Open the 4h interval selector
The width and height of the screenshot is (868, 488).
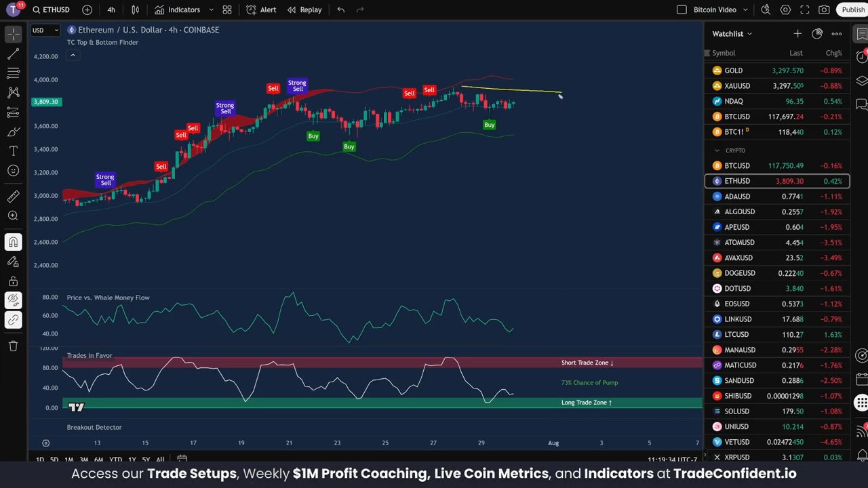tap(111, 10)
